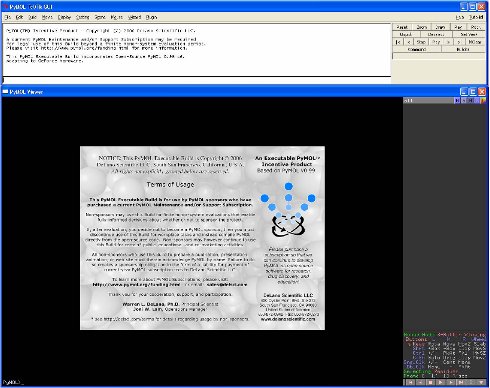Click the Reset button
Viewport: 490px width, 388px height.
402,27
